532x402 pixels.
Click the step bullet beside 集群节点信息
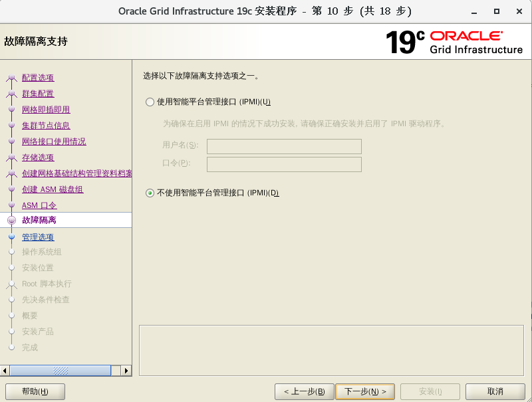click(11, 125)
